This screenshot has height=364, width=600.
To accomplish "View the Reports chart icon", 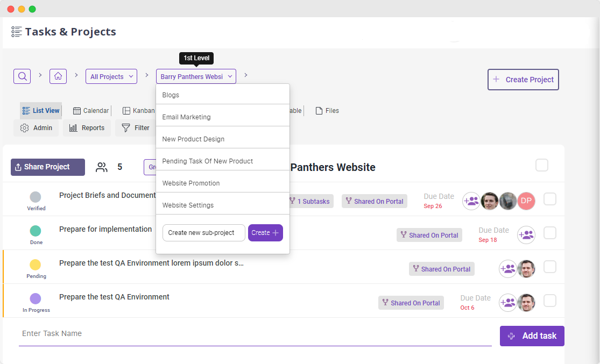I will point(73,128).
